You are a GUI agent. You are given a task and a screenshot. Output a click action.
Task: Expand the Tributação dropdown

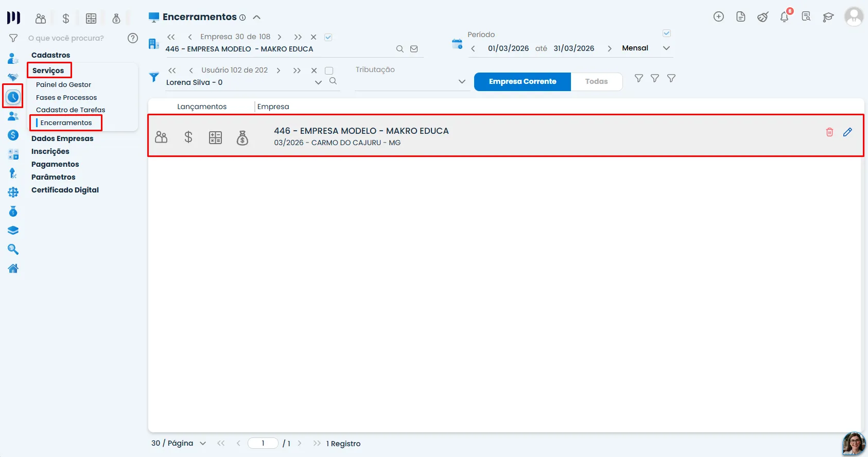(x=462, y=81)
